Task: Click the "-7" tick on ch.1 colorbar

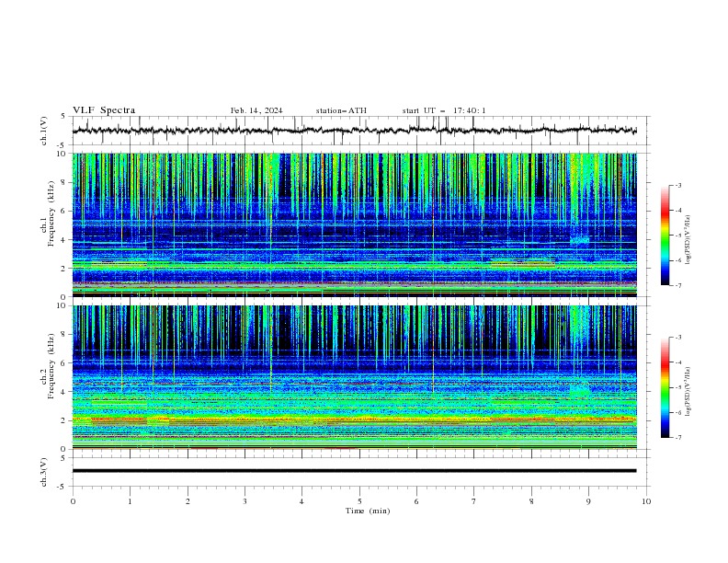Action: pos(677,285)
